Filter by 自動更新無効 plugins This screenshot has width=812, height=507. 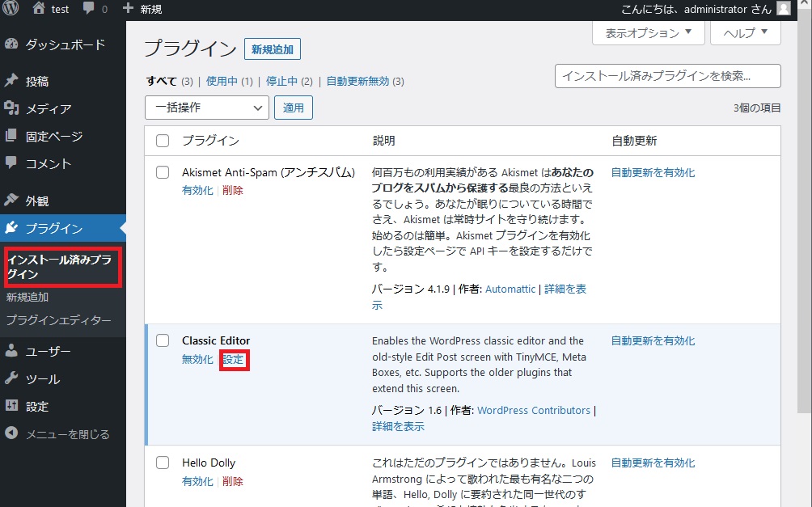(357, 81)
